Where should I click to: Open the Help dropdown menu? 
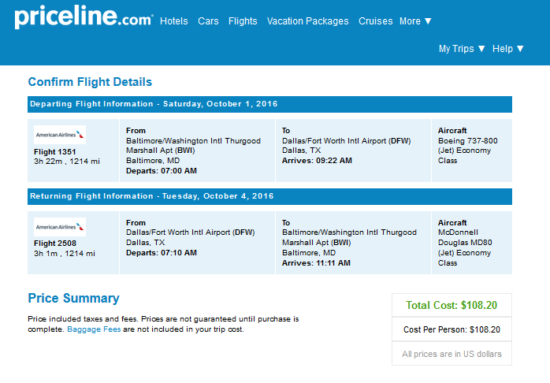(x=508, y=49)
